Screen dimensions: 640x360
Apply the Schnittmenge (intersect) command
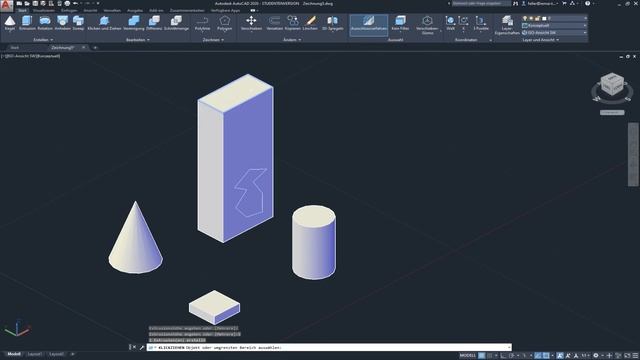[x=176, y=23]
